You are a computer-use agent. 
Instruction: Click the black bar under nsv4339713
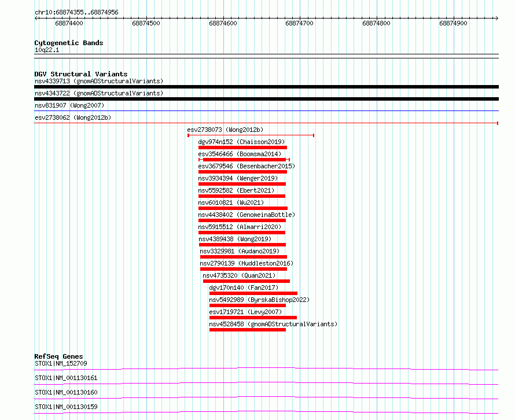click(266, 87)
